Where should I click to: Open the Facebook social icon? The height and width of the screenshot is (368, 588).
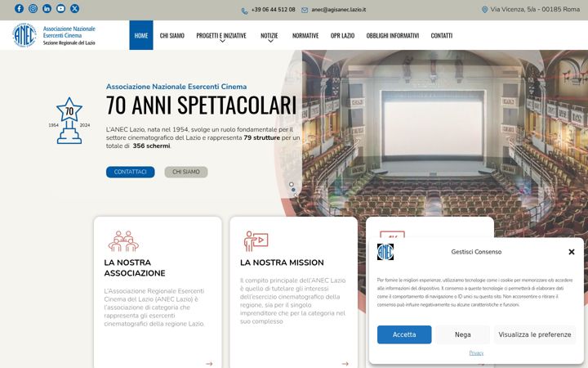point(19,9)
